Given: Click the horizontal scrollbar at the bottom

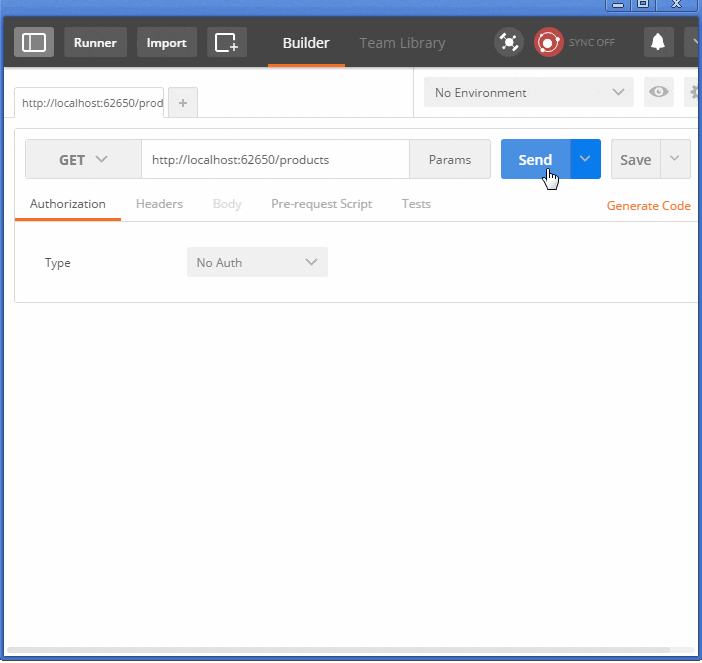Looking at the screenshot, I should point(338,650).
